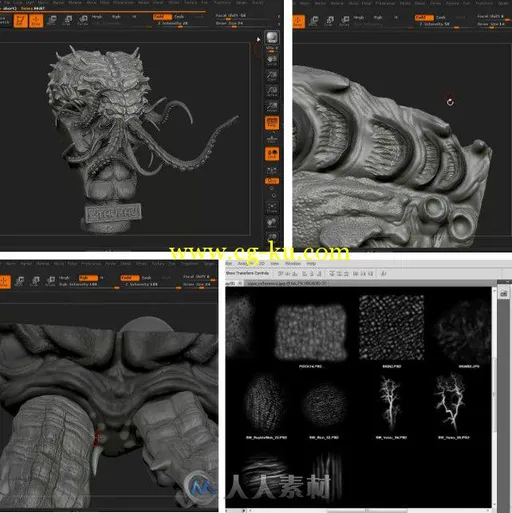Click the Scroll icon on the right shelf
The width and height of the screenshot is (512, 513).
point(272,60)
